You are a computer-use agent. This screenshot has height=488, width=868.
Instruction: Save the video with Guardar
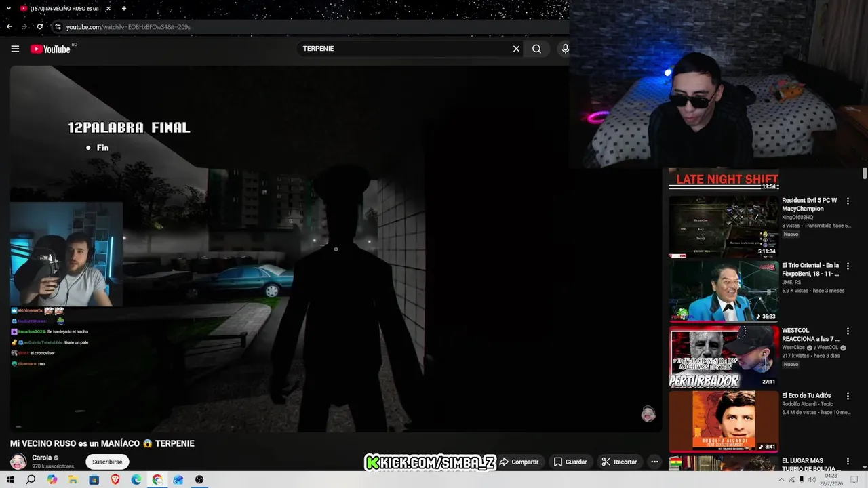click(570, 462)
